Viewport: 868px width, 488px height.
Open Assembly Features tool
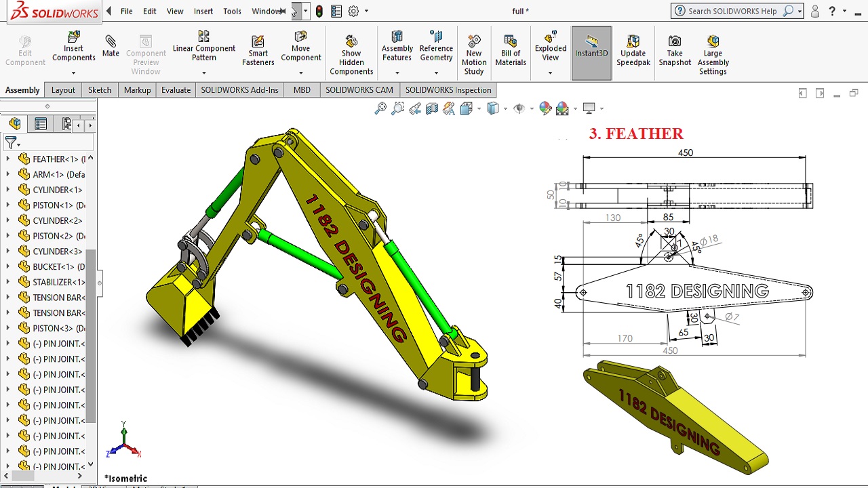(397, 46)
